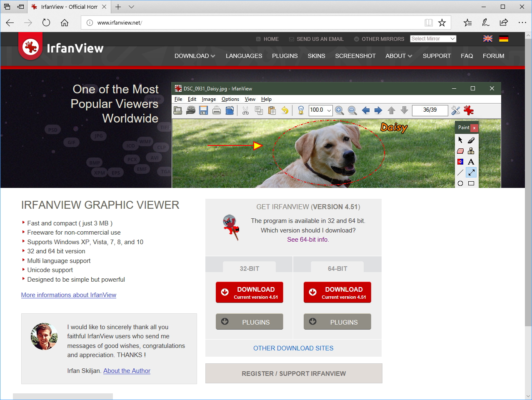Click Cut scissors icon in screenshot toolbar
532x400 pixels.
click(245, 110)
